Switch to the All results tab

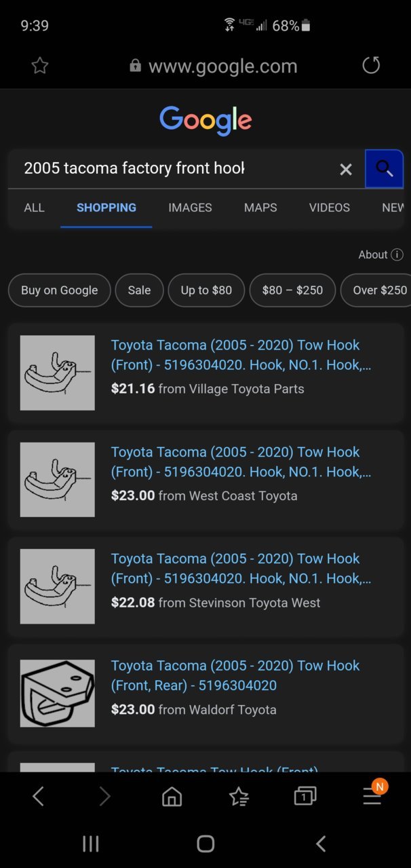coord(34,208)
